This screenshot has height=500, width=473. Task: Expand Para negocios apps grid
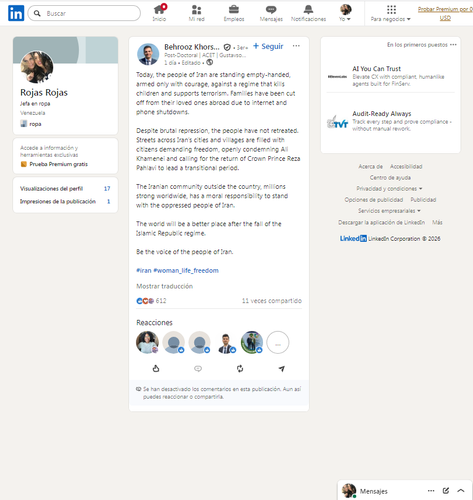391,13
